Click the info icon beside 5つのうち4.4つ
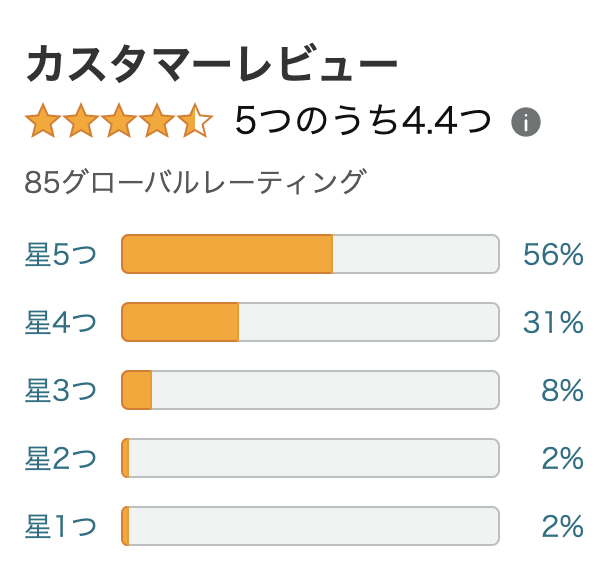The height and width of the screenshot is (576, 610). pos(526,122)
